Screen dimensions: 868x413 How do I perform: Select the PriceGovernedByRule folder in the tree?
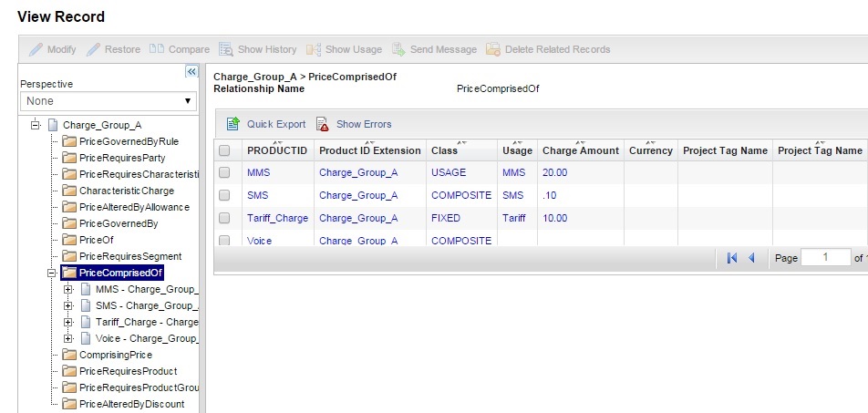pyautogui.click(x=129, y=141)
